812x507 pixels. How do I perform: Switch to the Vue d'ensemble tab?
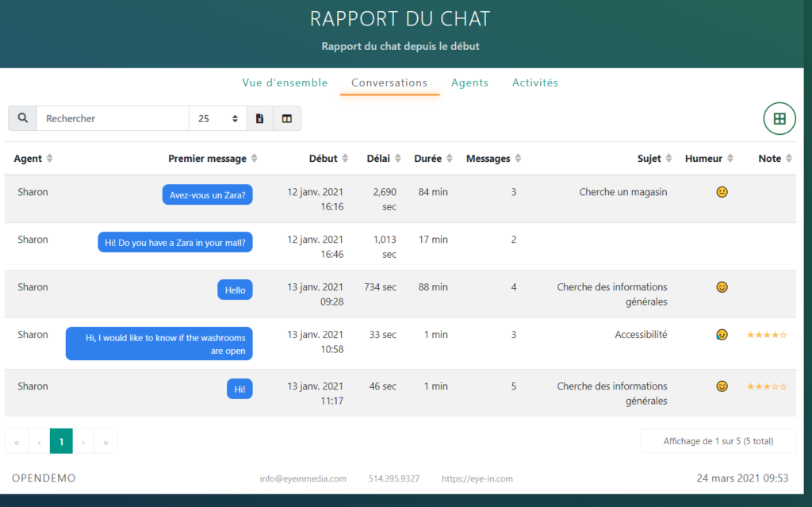point(285,83)
